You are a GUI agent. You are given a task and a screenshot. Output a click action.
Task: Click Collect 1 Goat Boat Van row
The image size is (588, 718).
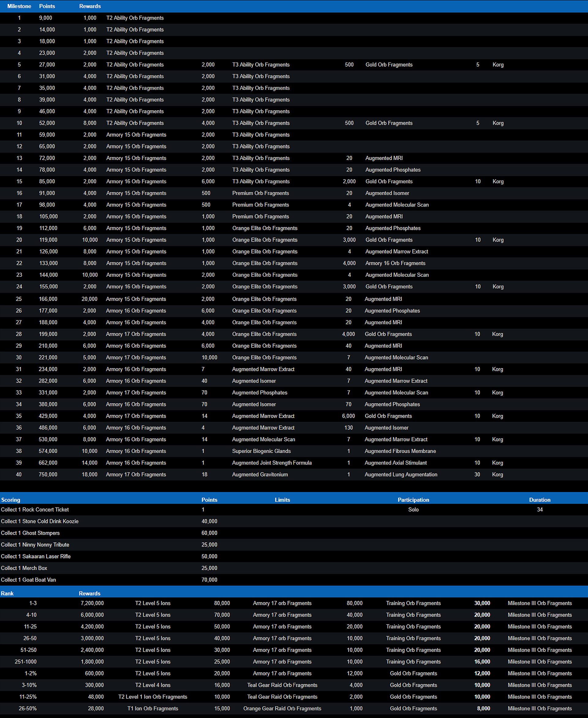pos(28,580)
